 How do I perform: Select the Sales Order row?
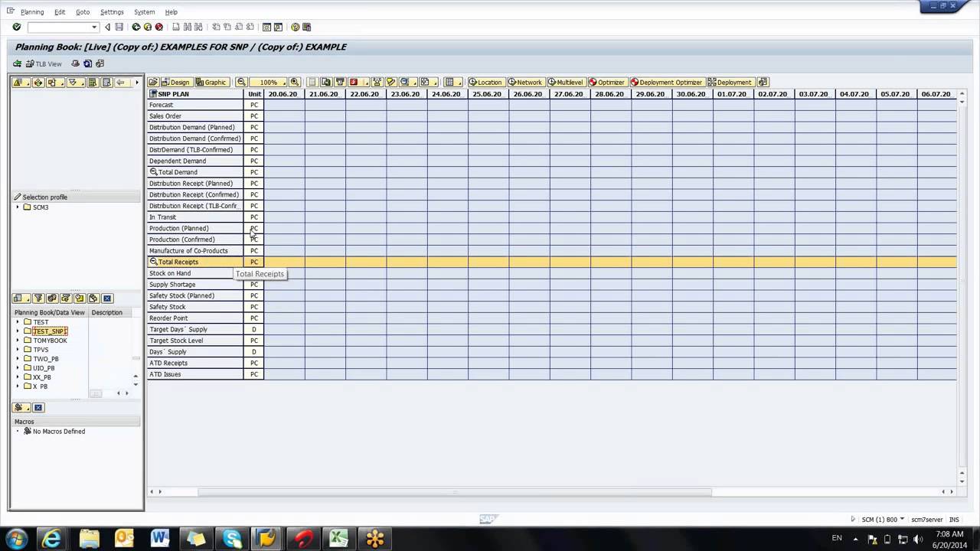[195, 116]
